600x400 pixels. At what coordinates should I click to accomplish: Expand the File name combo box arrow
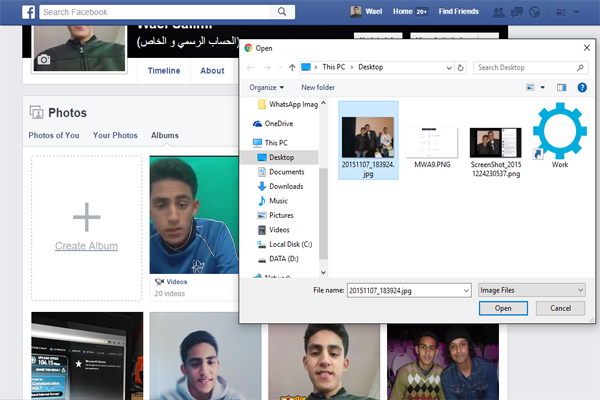(465, 289)
